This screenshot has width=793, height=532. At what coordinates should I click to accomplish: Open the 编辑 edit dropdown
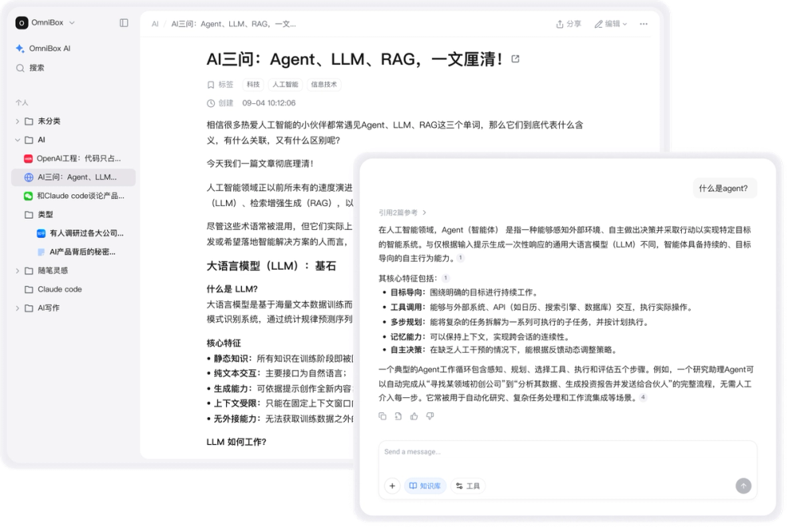point(611,24)
